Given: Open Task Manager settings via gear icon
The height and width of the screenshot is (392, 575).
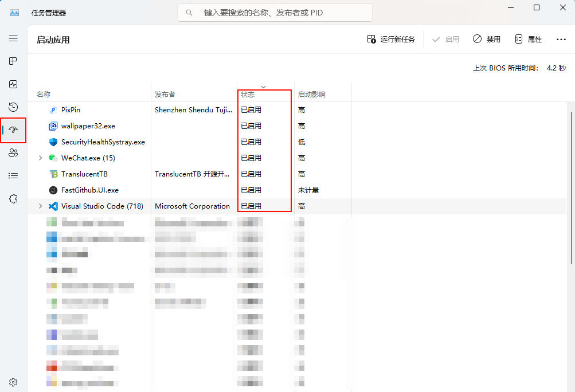Looking at the screenshot, I should [x=13, y=382].
